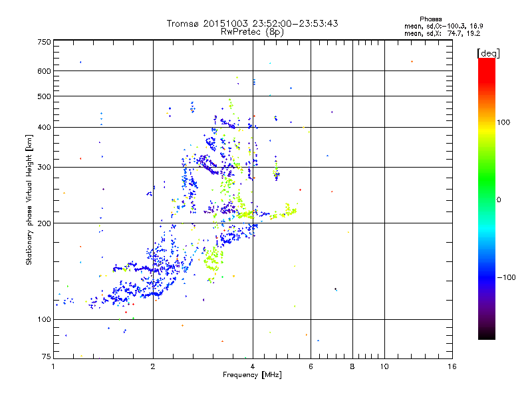Click the y-axis label '750'
This screenshot has height=399, width=532.
click(x=44, y=42)
